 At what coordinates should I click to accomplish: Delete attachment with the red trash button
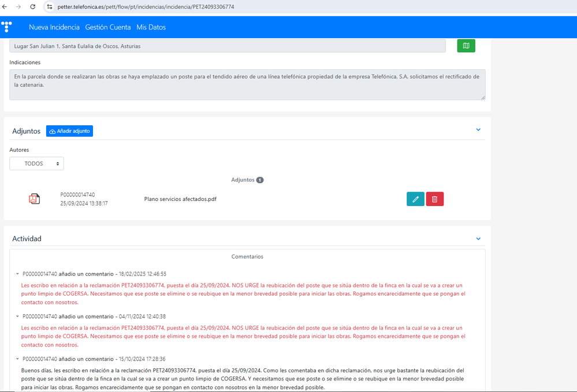coord(434,199)
